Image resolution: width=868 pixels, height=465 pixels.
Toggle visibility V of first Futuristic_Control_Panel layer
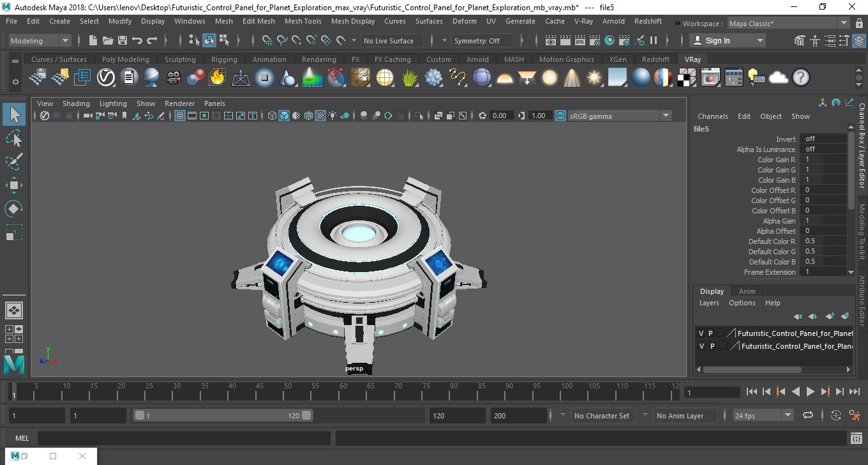pyautogui.click(x=701, y=333)
